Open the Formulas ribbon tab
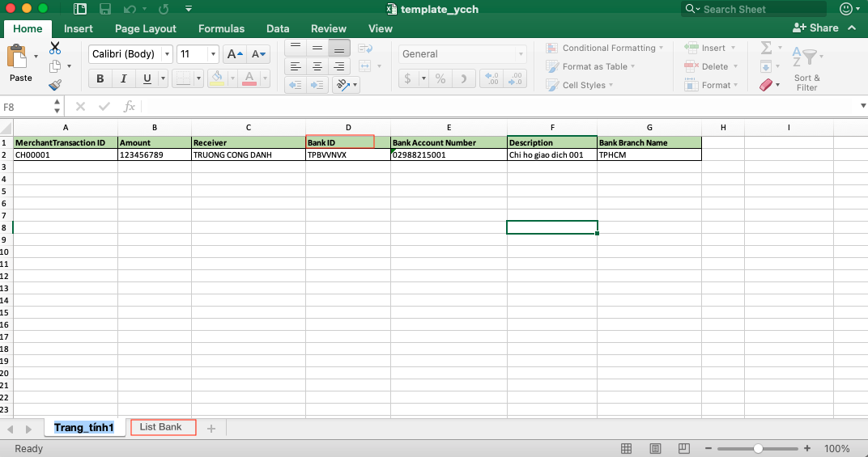The image size is (868, 457). (221, 28)
